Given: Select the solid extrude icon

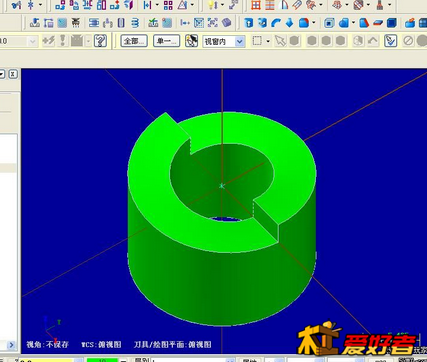Looking at the screenshot, I should (x=249, y=23).
